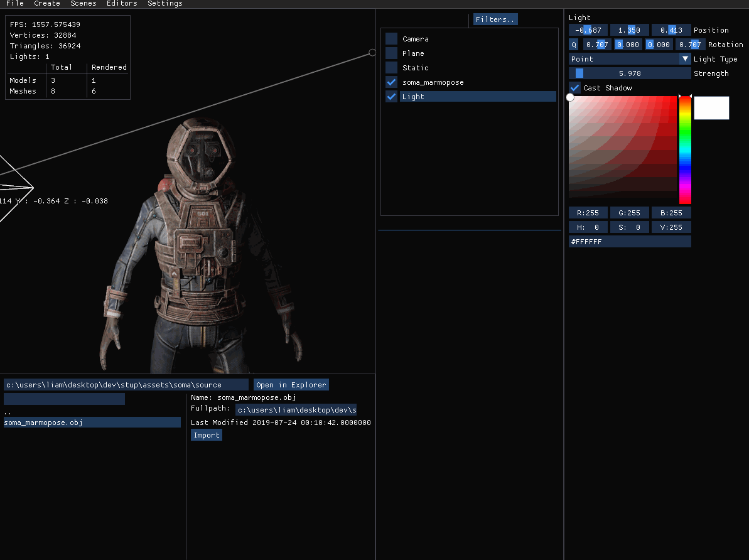
Task: Open the Settings menu
Action: (x=165, y=4)
